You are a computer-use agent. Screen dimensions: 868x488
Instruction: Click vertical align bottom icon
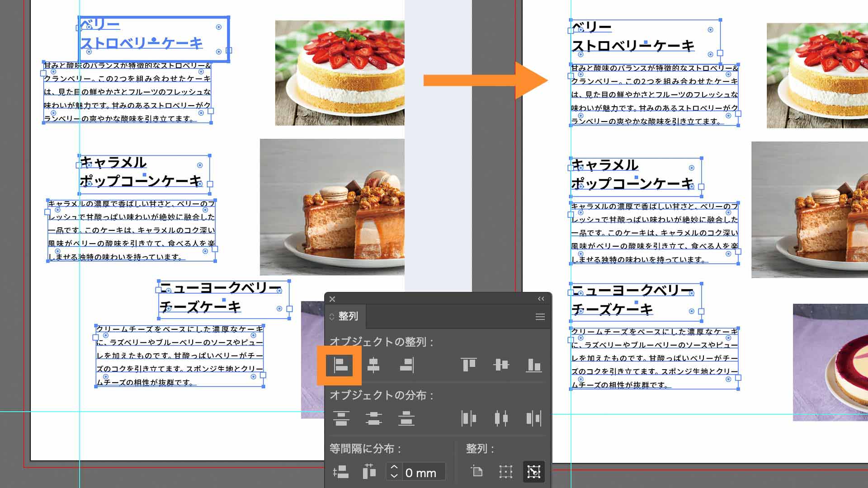tap(533, 365)
